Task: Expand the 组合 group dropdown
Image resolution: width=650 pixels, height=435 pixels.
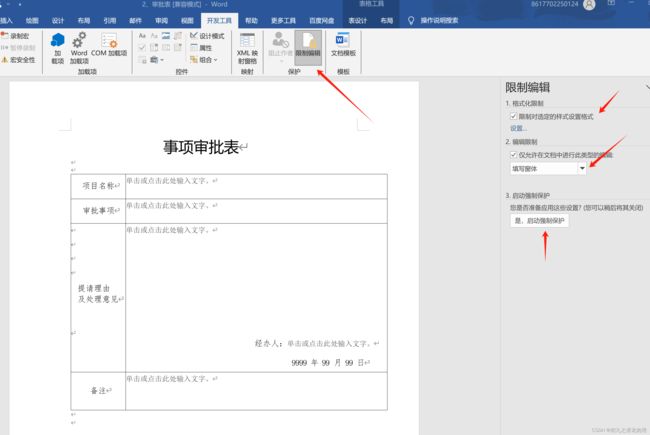Action: point(204,60)
